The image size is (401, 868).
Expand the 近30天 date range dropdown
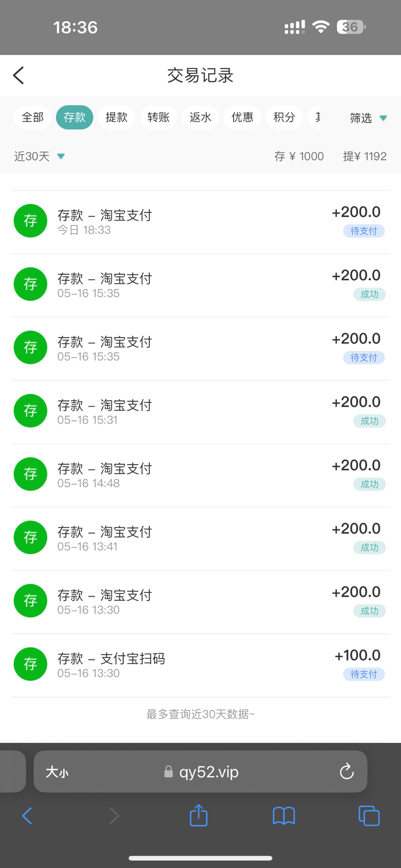click(39, 156)
